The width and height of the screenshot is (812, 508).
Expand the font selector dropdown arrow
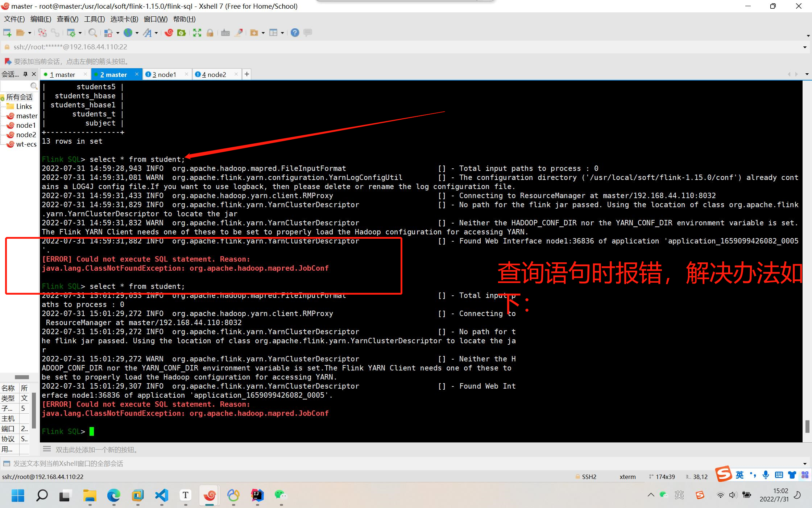pos(156,33)
